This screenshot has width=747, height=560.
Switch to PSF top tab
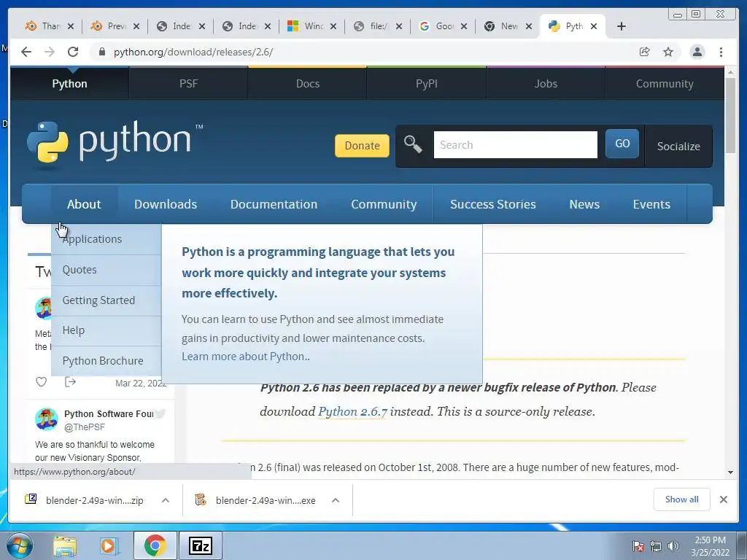(x=188, y=83)
